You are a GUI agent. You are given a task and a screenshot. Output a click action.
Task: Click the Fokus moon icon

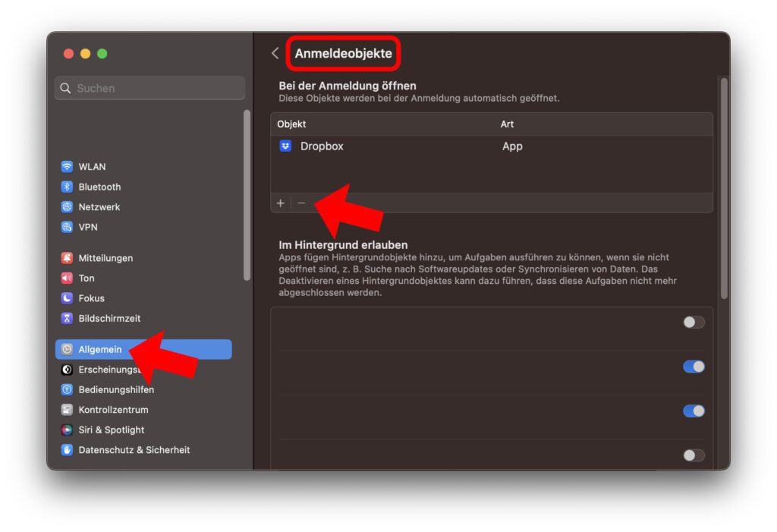click(x=67, y=297)
